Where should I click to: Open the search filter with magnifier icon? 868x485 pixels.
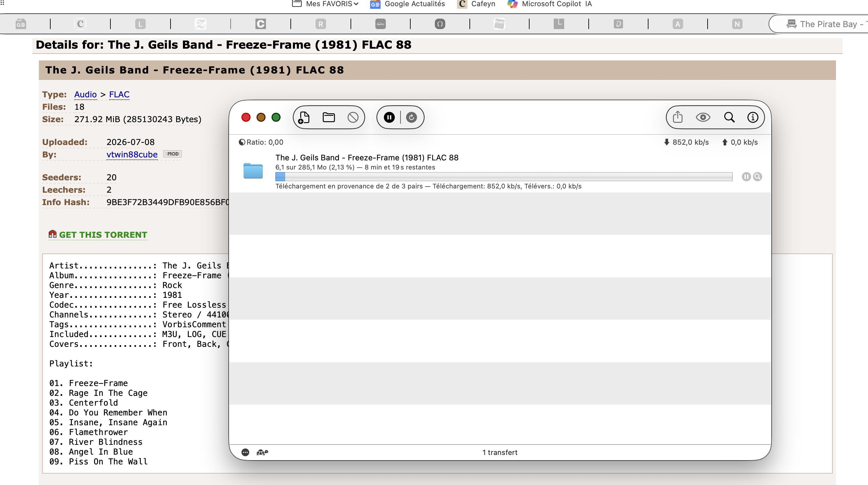729,117
